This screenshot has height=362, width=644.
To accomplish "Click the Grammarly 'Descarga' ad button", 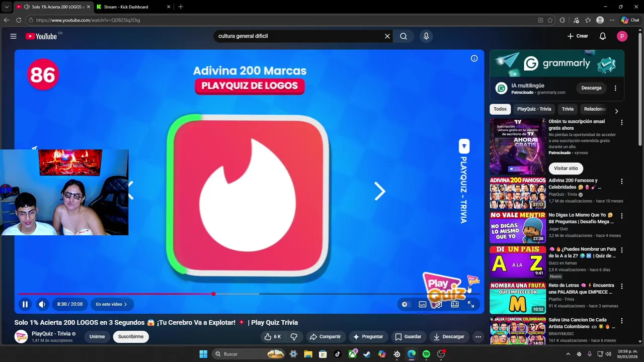I will (591, 88).
